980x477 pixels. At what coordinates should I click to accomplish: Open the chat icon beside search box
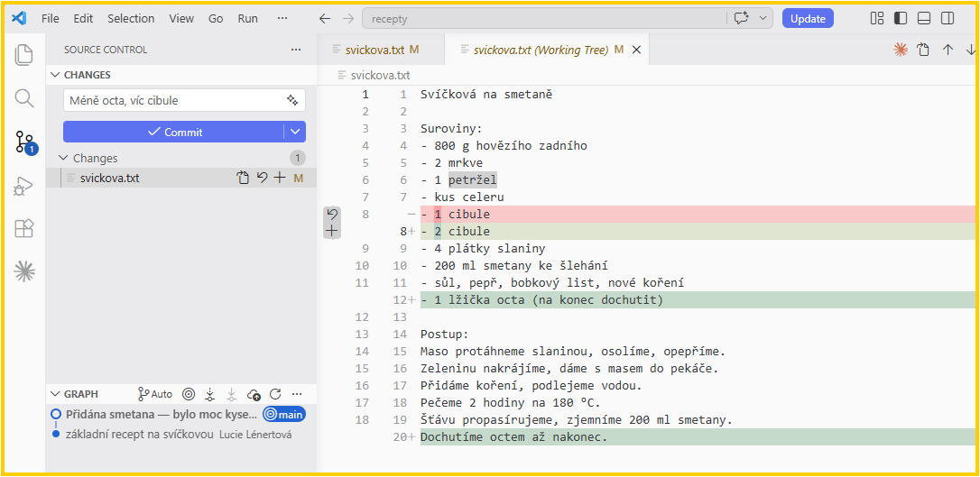click(742, 19)
